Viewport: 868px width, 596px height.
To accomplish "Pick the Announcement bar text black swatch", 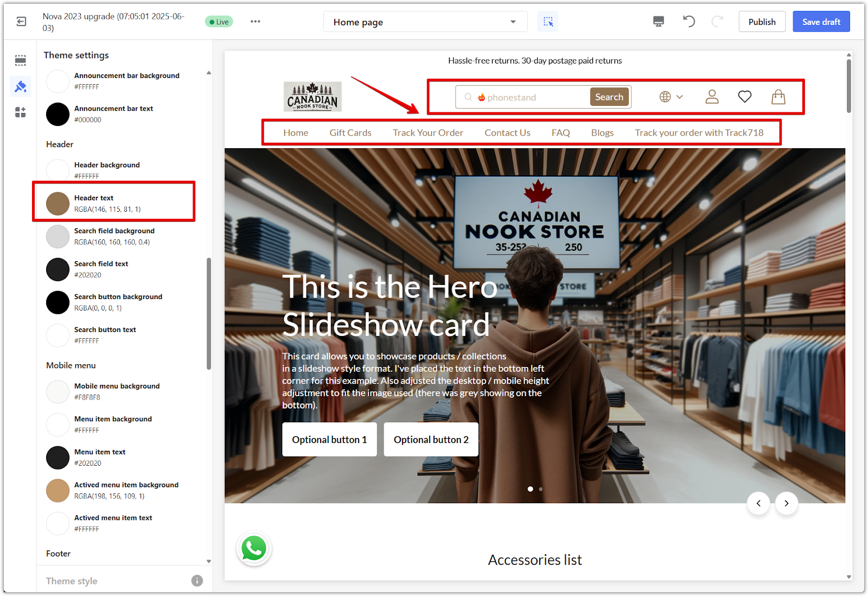I will pos(58,114).
